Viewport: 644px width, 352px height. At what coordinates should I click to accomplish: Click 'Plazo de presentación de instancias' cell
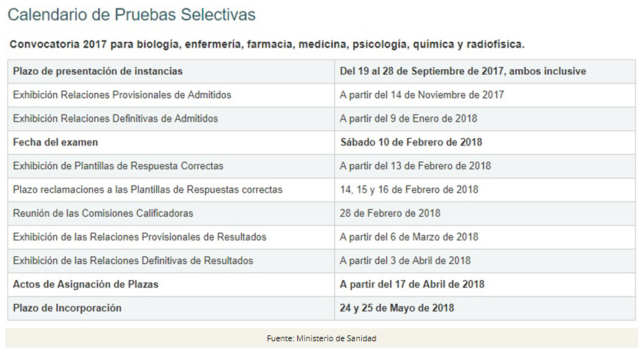coord(98,71)
